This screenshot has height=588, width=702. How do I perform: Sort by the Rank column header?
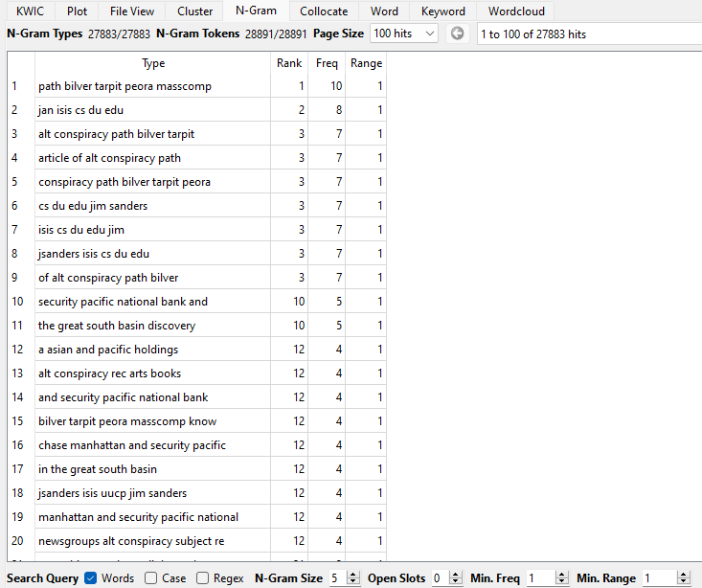(x=289, y=63)
